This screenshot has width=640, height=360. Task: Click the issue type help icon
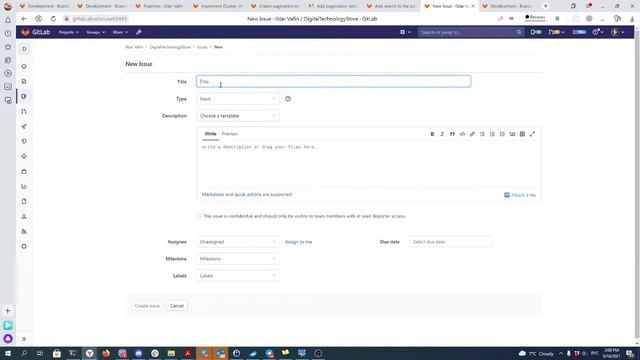[288, 99]
